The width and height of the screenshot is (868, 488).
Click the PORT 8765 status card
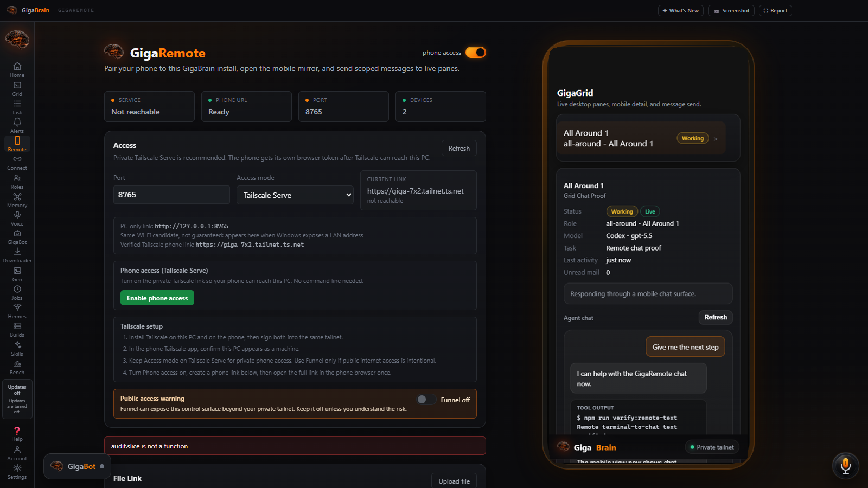tap(343, 106)
